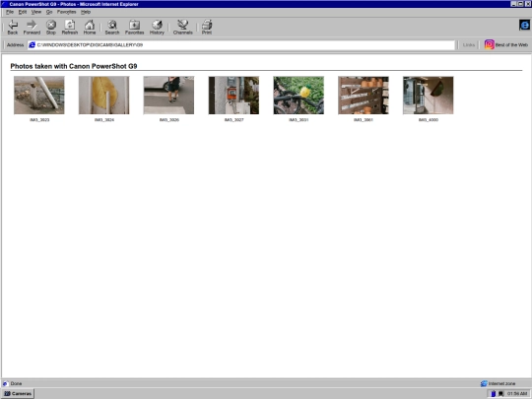Screen dimensions: 532x399
Task: Click the IMG_3926 caption text
Action: click(x=169, y=120)
